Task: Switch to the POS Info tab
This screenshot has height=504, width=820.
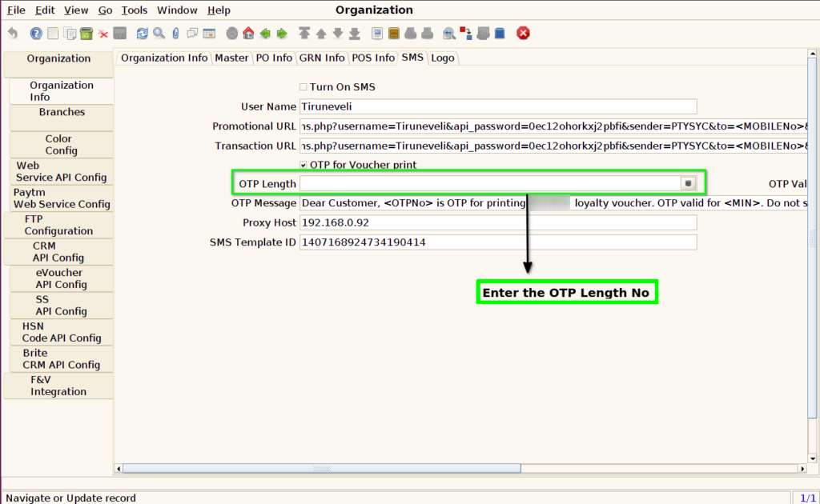Action: coord(373,58)
